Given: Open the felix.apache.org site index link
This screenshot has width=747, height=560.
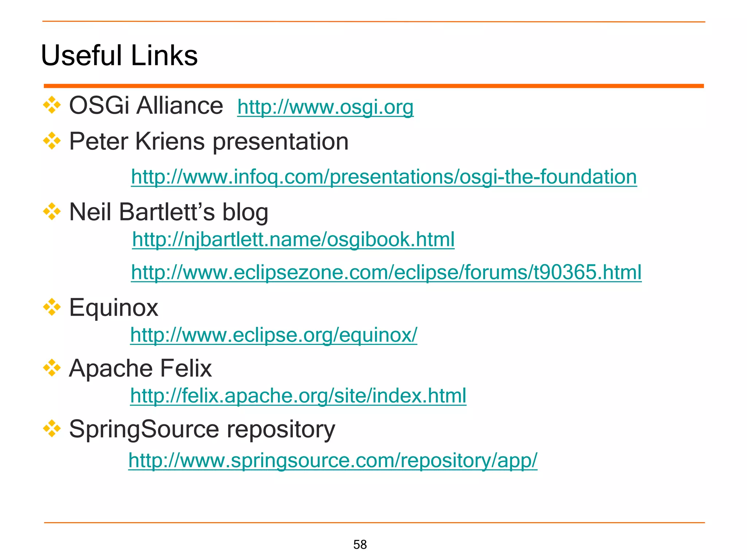Looking at the screenshot, I should [x=298, y=396].
